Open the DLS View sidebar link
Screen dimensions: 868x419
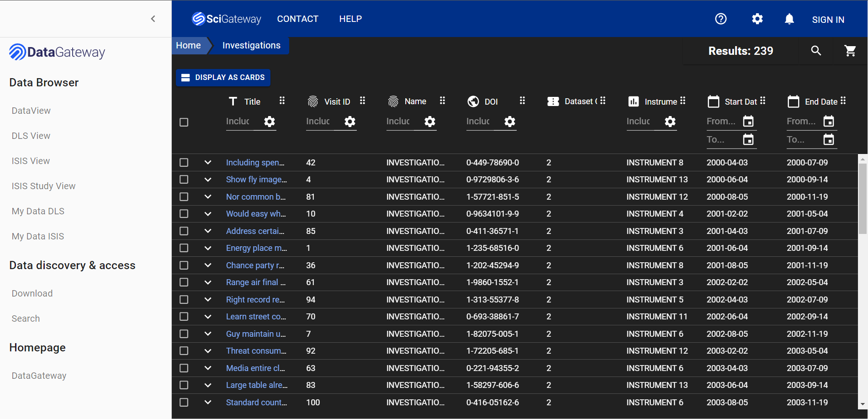pos(31,135)
